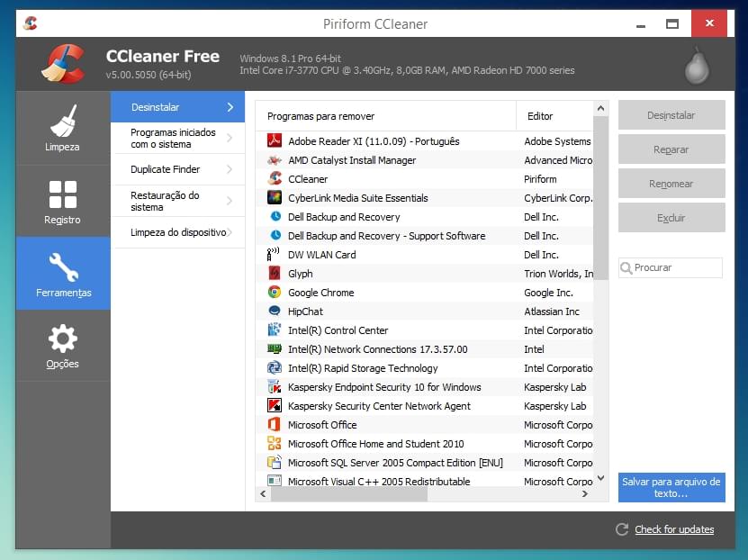
Task: Click the CCleaner list entry icon
Action: pyautogui.click(x=275, y=178)
